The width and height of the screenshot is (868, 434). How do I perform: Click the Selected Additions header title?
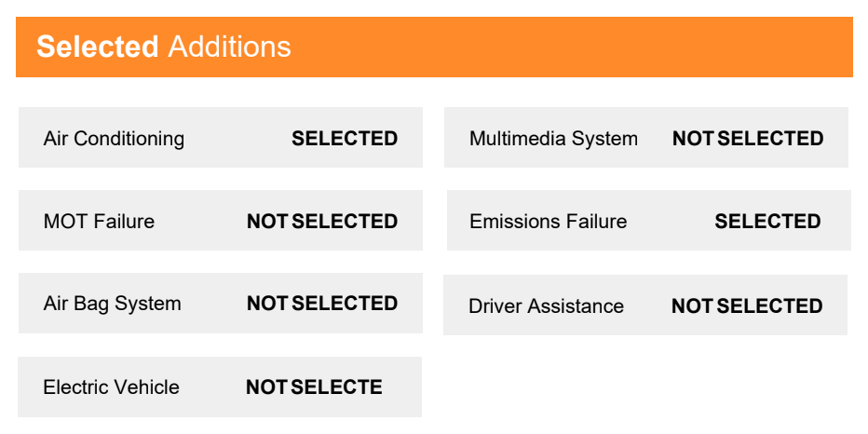(x=164, y=47)
